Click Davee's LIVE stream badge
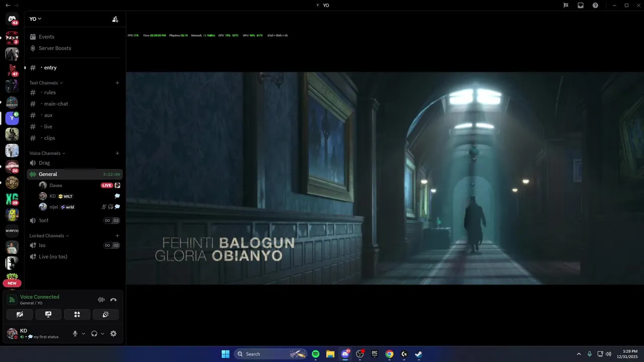This screenshot has height=362, width=644. 107,185
